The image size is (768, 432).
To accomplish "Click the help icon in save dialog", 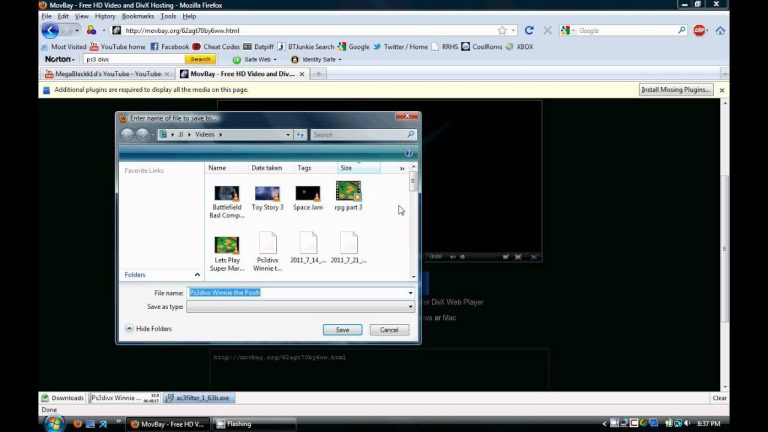I will [408, 153].
